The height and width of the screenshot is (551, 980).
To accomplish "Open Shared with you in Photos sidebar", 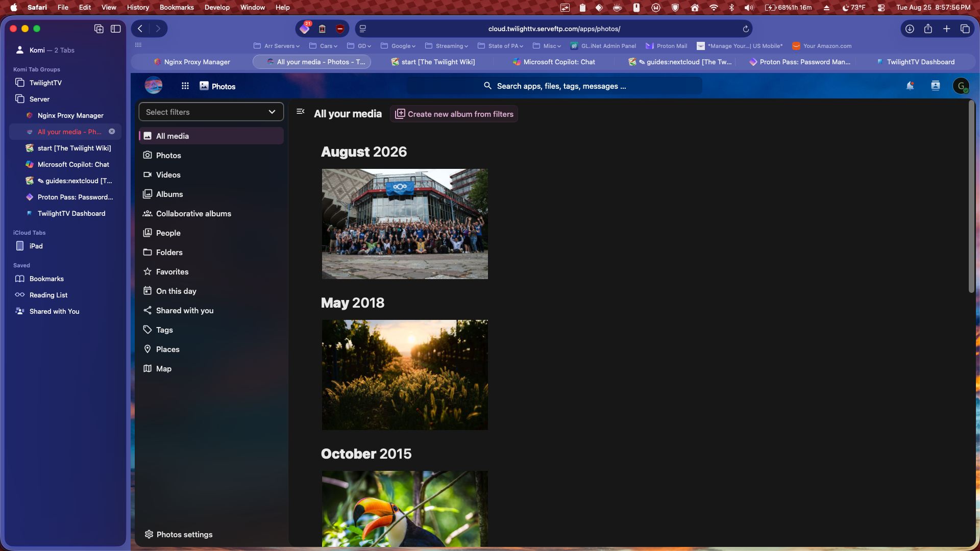I will [211, 311].
